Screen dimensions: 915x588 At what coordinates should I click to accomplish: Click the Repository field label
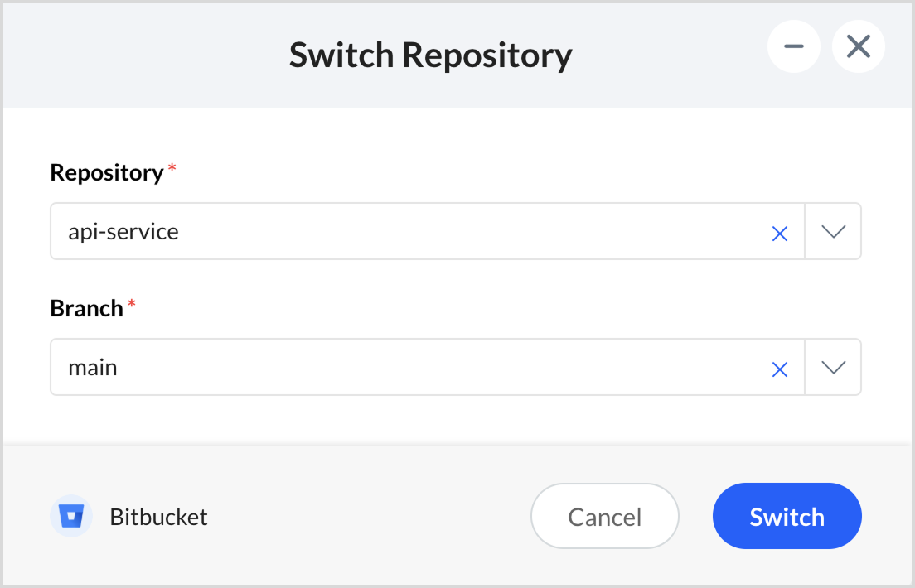107,173
